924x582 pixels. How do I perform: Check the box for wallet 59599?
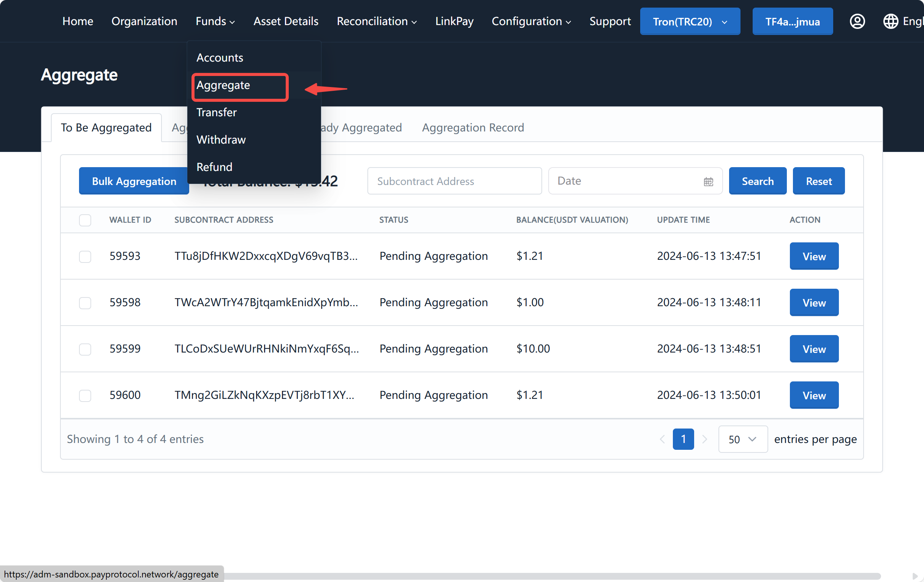pos(85,349)
